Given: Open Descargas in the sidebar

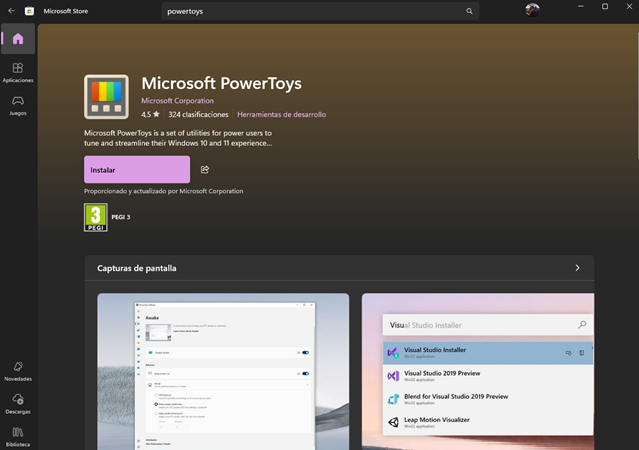Looking at the screenshot, I should click(x=18, y=404).
